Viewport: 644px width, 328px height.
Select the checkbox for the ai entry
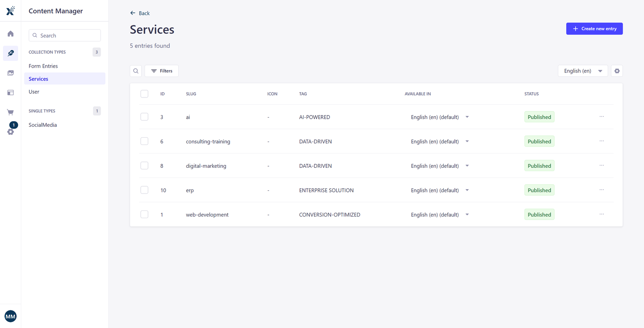click(x=144, y=117)
